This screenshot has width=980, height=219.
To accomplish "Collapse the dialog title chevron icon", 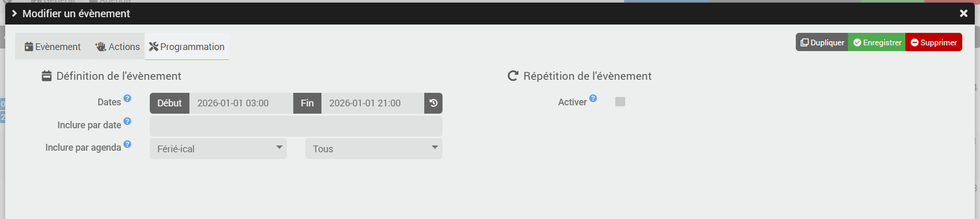I will 14,14.
